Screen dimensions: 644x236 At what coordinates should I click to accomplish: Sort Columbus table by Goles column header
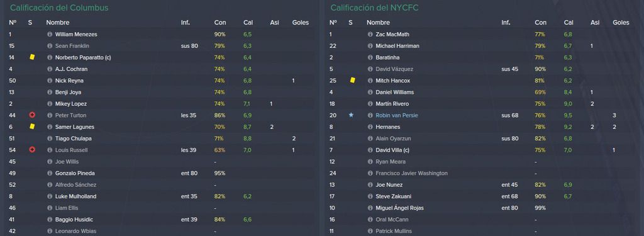pos(300,23)
